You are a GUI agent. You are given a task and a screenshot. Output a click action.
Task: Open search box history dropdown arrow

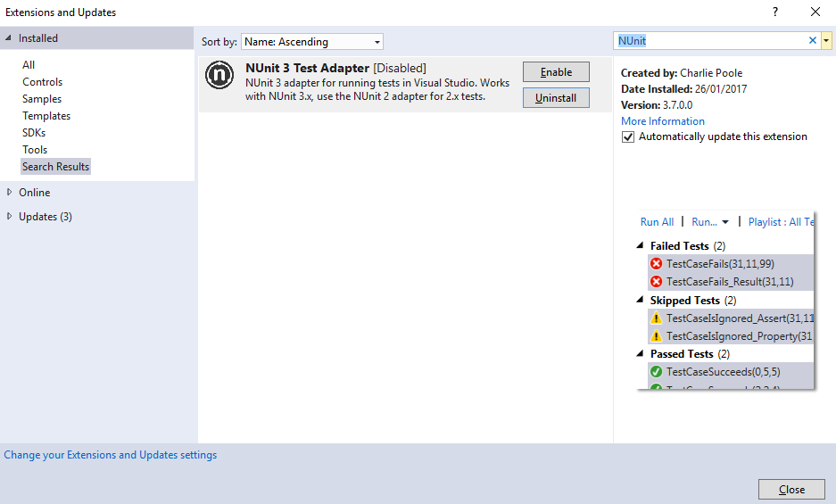(x=826, y=41)
